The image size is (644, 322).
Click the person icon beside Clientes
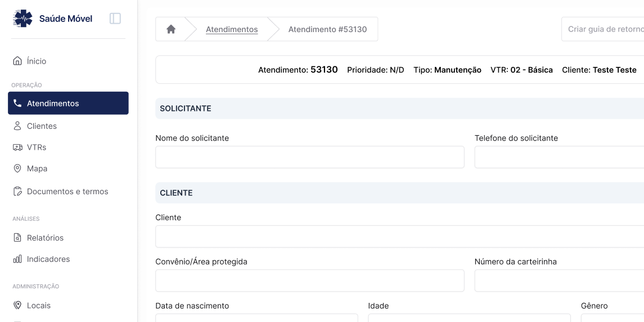(17, 126)
